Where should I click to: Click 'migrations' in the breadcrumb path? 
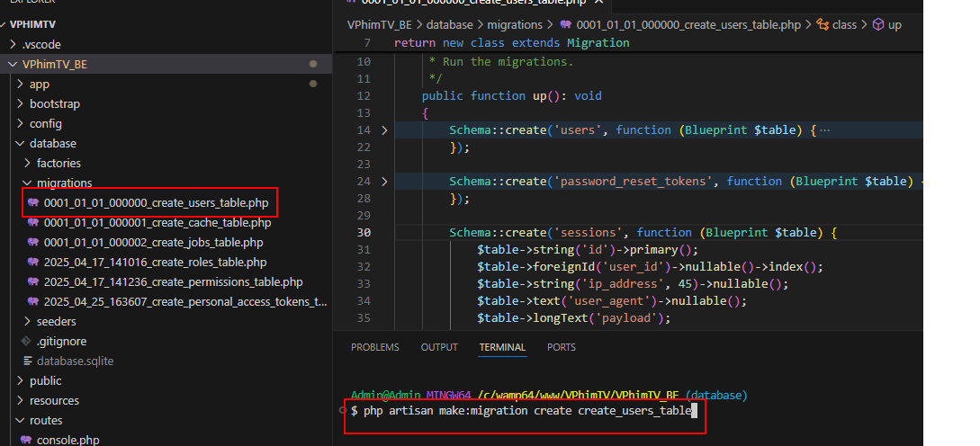click(x=514, y=25)
